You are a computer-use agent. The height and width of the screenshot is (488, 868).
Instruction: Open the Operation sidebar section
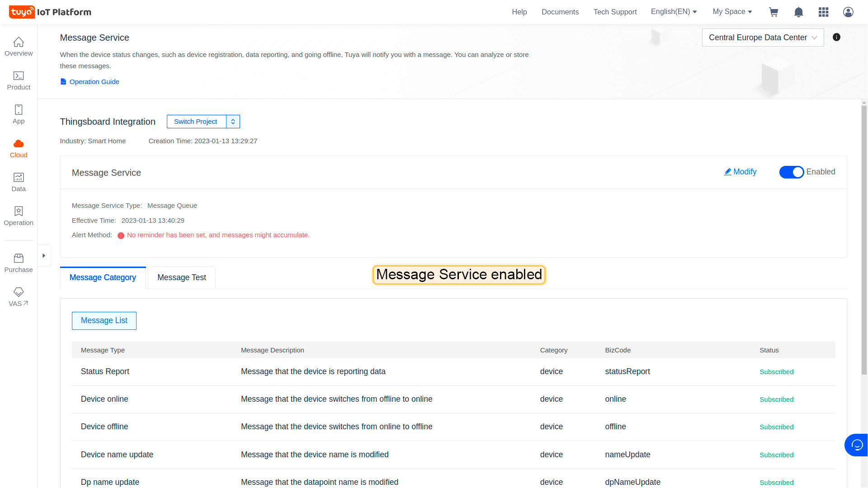(x=19, y=216)
